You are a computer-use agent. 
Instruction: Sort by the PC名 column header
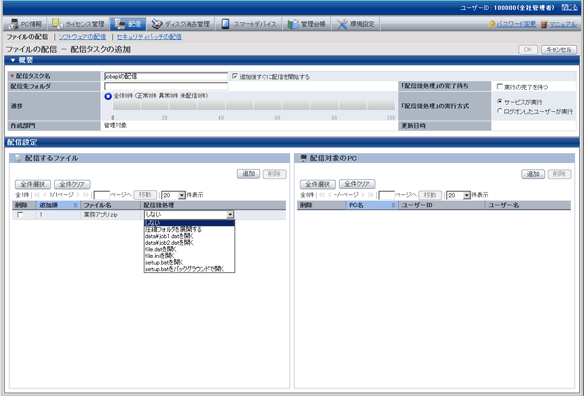[372, 205]
